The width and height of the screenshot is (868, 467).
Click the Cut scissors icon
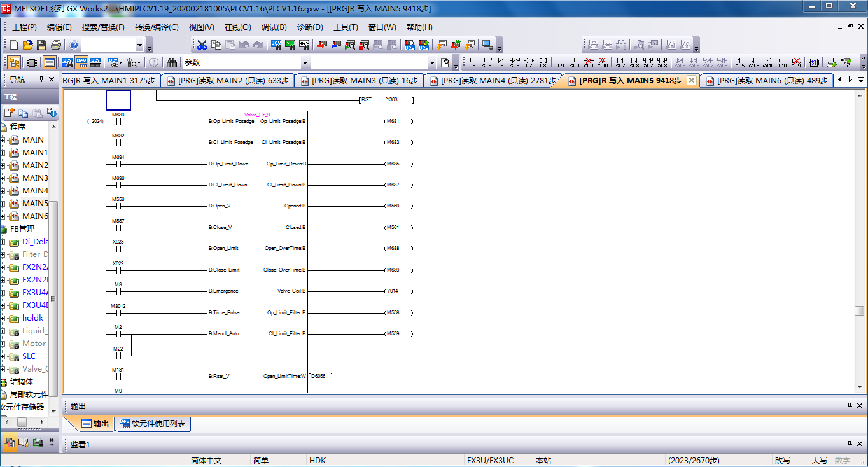coord(202,45)
